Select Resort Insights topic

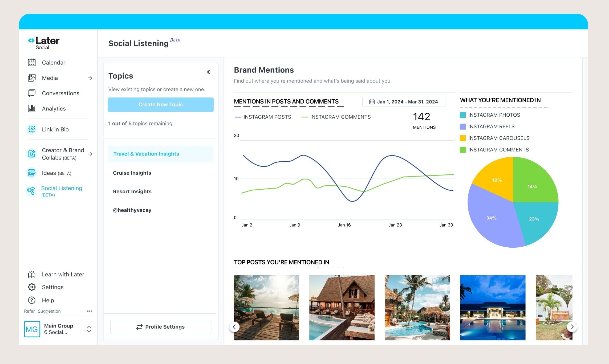[x=132, y=191]
